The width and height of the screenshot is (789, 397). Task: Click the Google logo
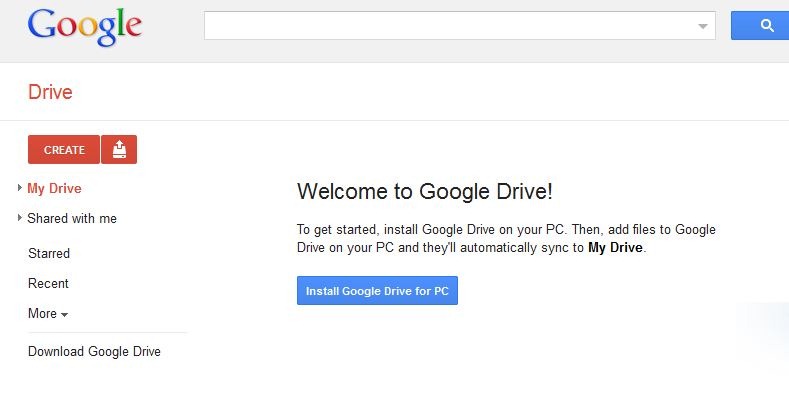[x=85, y=27]
